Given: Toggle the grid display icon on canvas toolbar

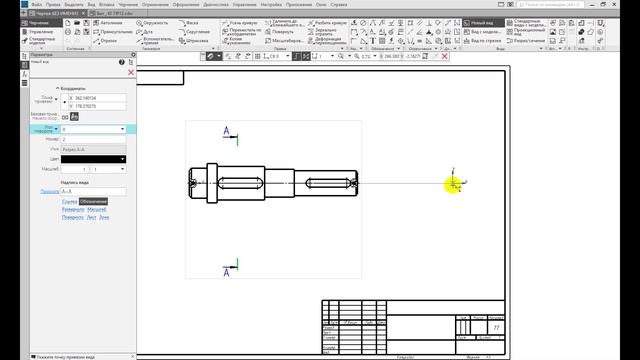Looking at the screenshot, I should [x=258, y=56].
